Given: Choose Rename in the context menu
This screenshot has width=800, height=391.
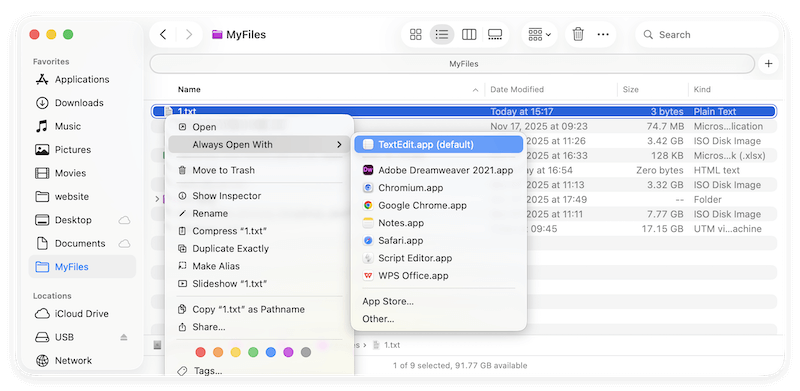Looking at the screenshot, I should pos(260,214).
